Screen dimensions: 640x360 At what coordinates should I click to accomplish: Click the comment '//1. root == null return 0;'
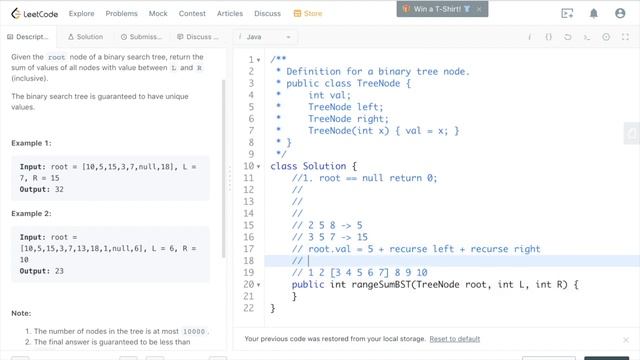364,178
